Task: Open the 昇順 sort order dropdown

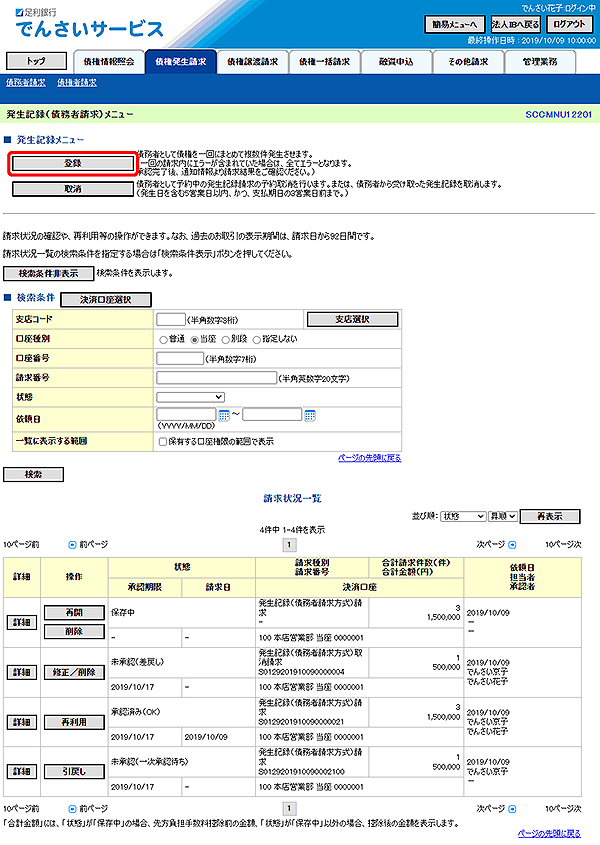Action: pos(501,516)
